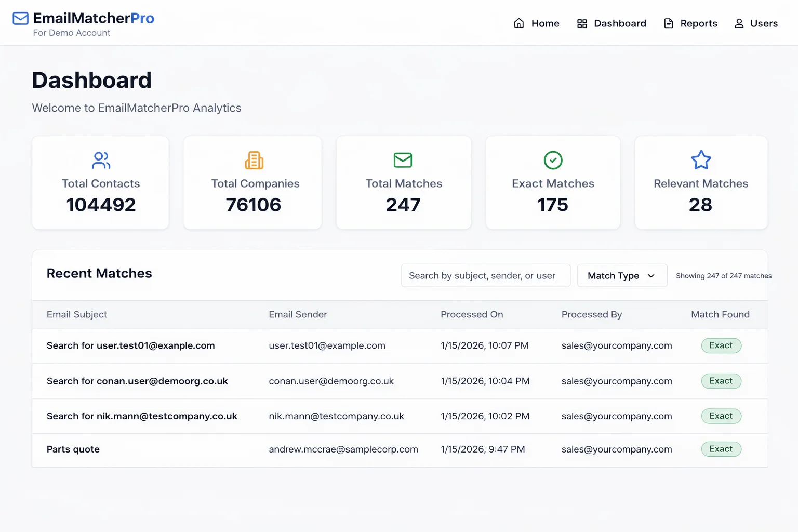Open 'Search for user.test01@exanple.com' subject

pyautogui.click(x=130, y=345)
